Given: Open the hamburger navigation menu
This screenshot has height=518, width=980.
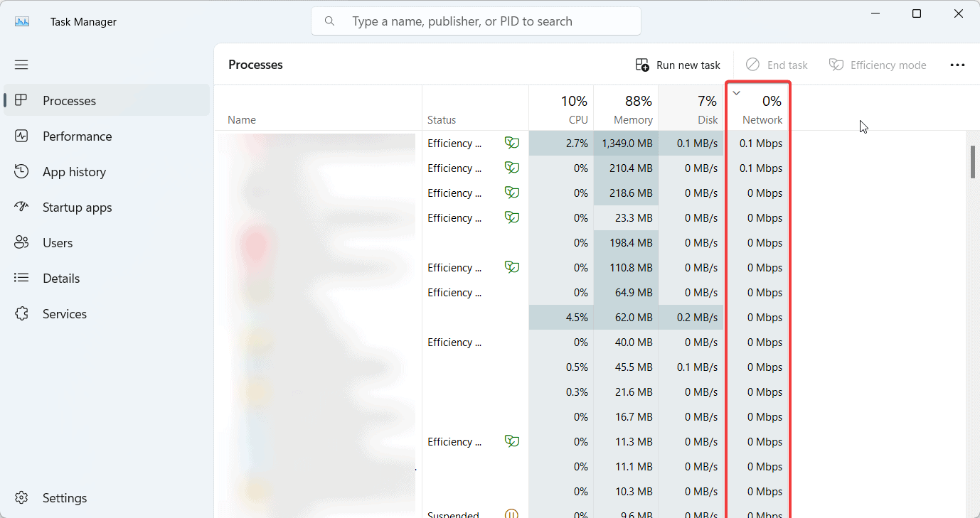Looking at the screenshot, I should (x=21, y=65).
